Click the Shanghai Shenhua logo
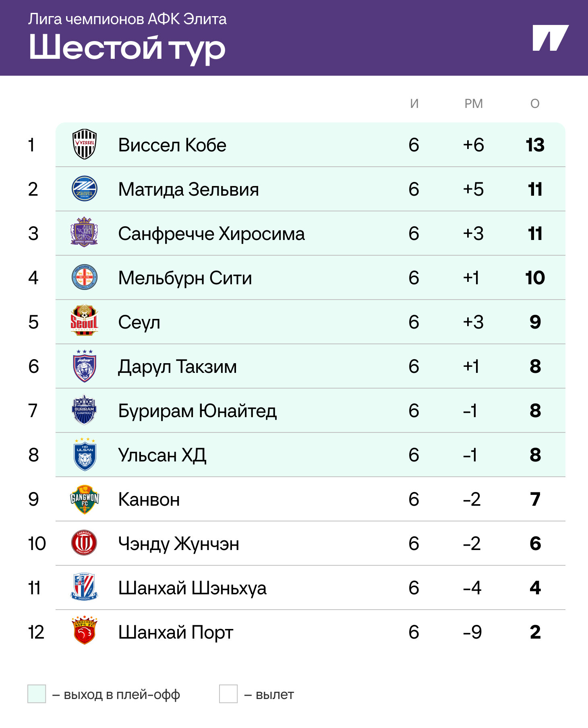This screenshot has width=588, height=728. coord(85,587)
